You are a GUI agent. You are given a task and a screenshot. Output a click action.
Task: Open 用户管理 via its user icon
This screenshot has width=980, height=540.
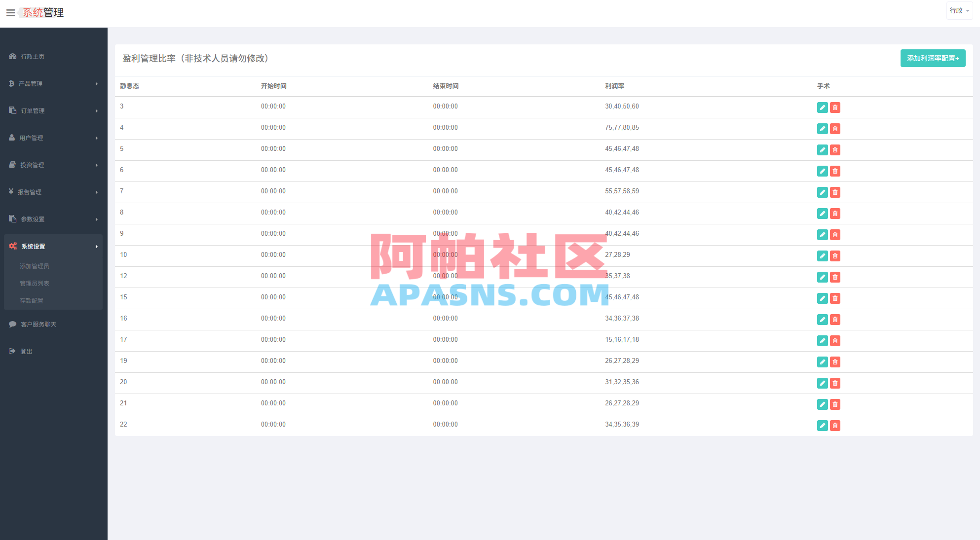(11, 138)
